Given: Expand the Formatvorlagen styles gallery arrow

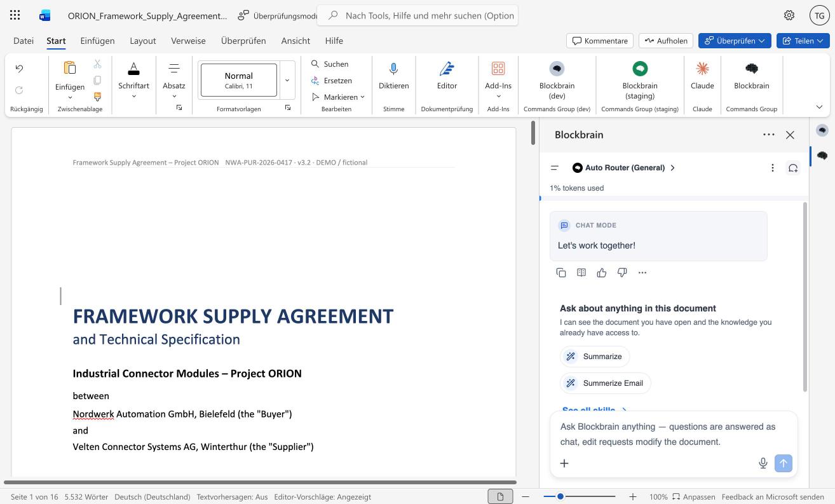Looking at the screenshot, I should [287, 80].
